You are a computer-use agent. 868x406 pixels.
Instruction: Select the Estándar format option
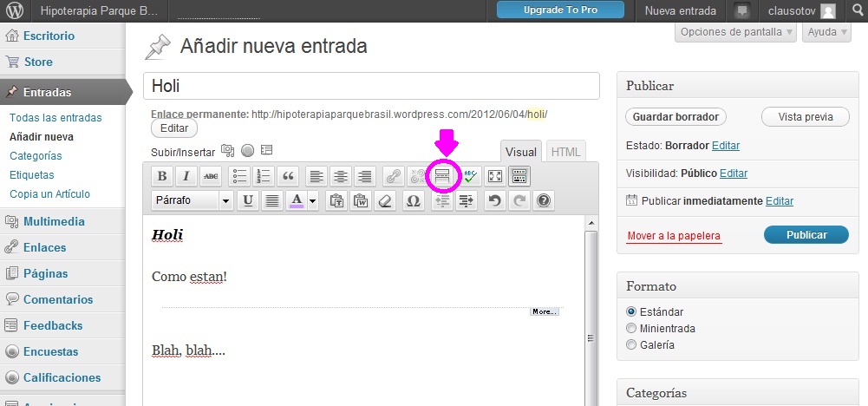click(631, 311)
